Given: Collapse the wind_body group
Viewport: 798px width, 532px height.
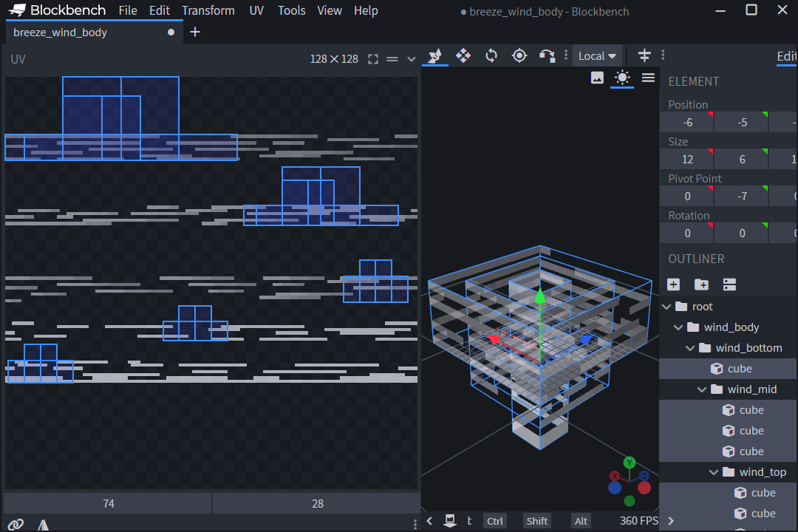Looking at the screenshot, I should [678, 327].
